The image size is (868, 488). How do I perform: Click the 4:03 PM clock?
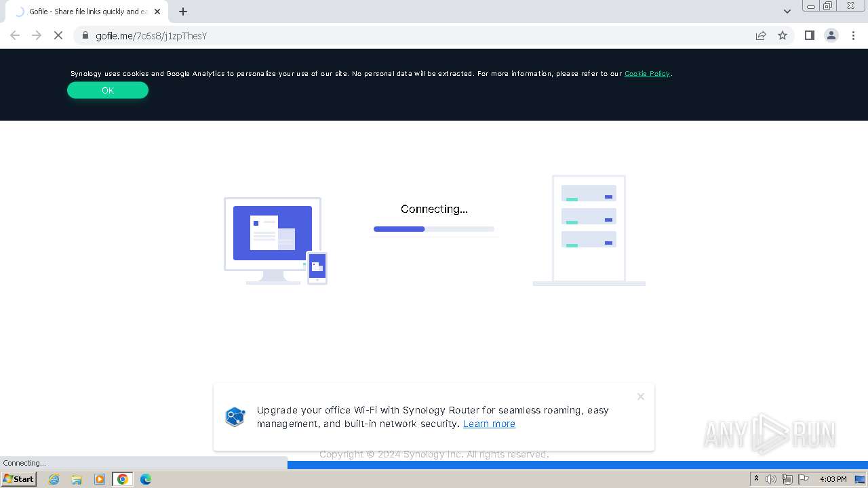[x=833, y=479]
